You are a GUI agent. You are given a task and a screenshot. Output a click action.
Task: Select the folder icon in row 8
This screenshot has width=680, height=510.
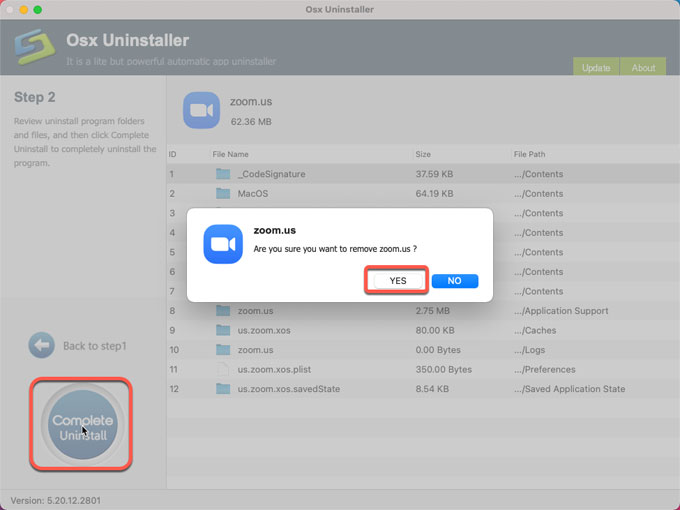point(223,311)
